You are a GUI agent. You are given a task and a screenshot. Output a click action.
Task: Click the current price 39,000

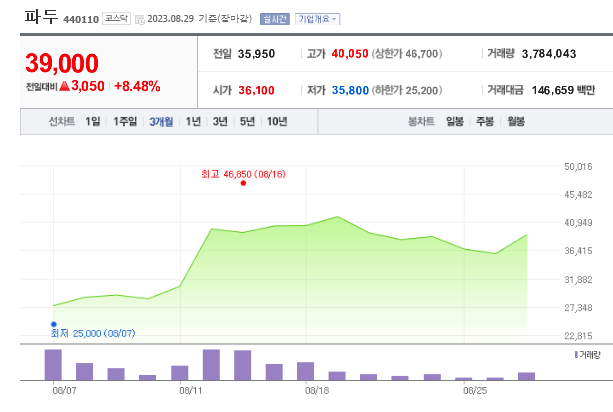coord(62,63)
